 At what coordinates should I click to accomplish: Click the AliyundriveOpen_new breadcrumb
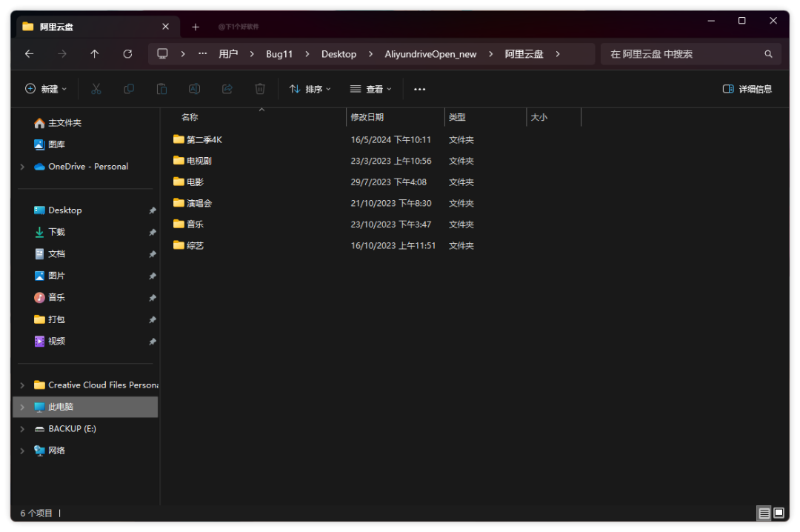point(430,53)
